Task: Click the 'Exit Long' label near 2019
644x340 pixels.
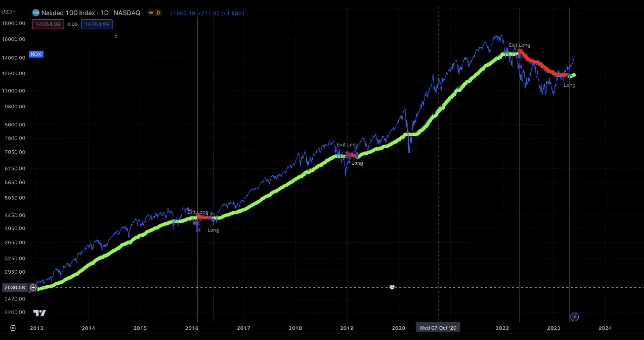Action: pos(348,145)
